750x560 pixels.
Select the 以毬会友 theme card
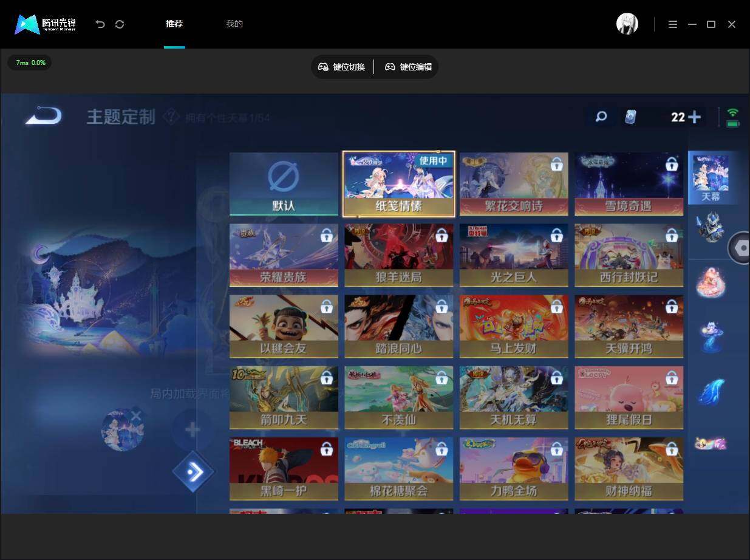[x=284, y=326]
